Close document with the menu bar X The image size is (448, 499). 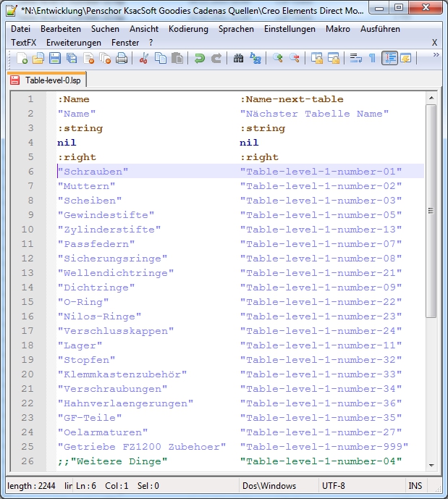click(x=434, y=43)
